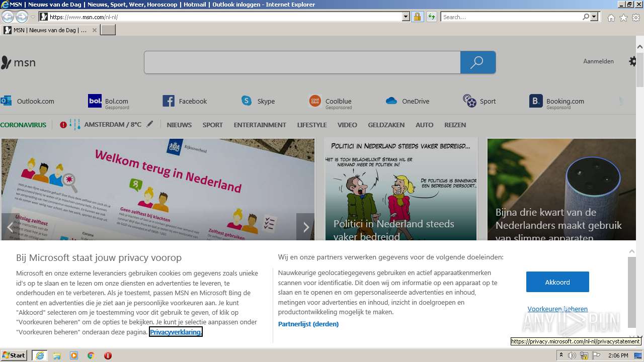This screenshot has width=644, height=362.
Task: Open the VIDEO menu item
Action: point(347,125)
